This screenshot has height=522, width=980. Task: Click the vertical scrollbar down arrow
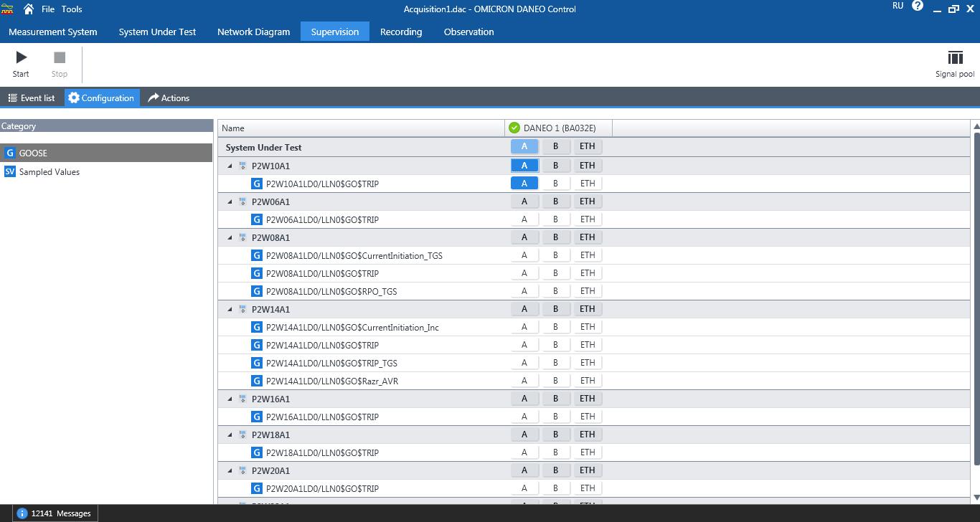pos(976,497)
